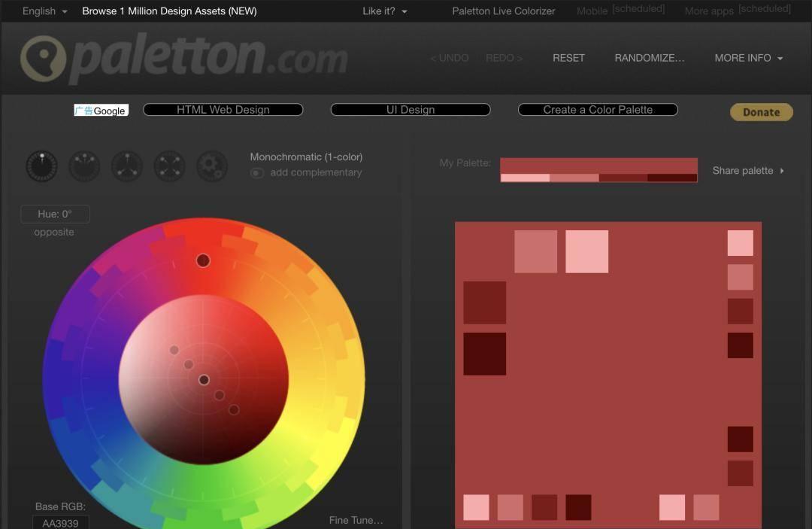Click the Mobile scheduled menu item
Viewport: 812px width, 529px height.
(620, 10)
